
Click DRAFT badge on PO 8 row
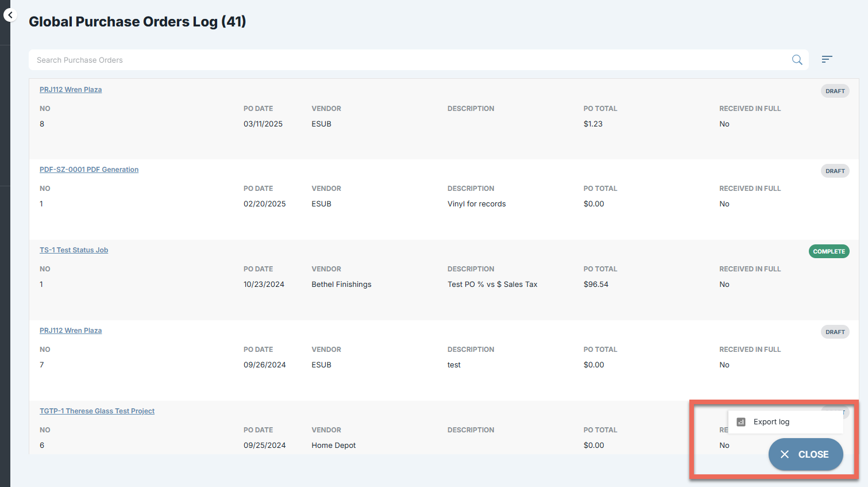pyautogui.click(x=835, y=91)
